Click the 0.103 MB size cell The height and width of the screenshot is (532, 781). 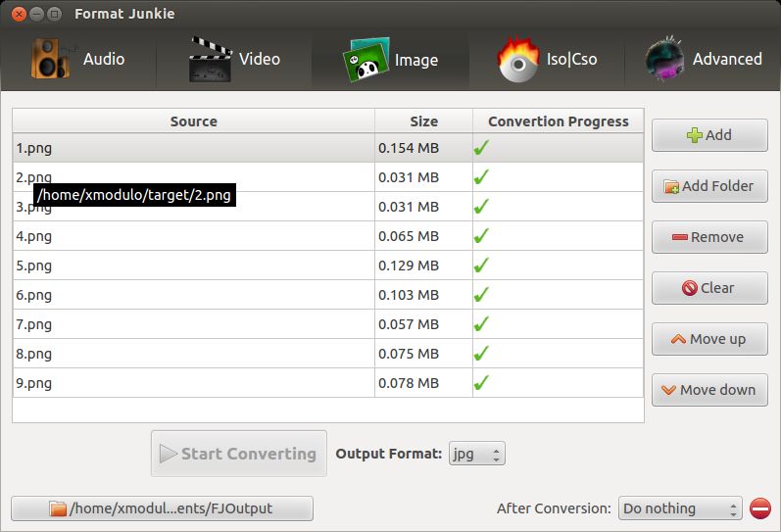423,295
